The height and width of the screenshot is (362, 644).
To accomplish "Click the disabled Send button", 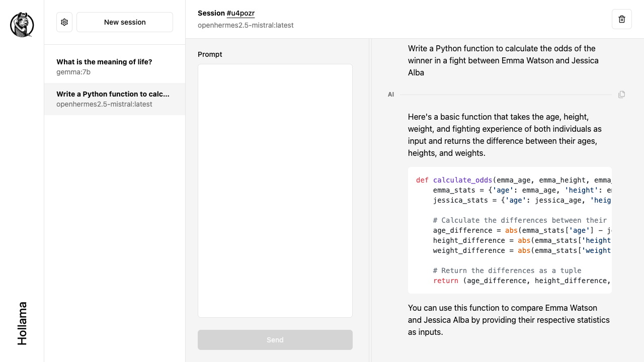I will click(275, 340).
